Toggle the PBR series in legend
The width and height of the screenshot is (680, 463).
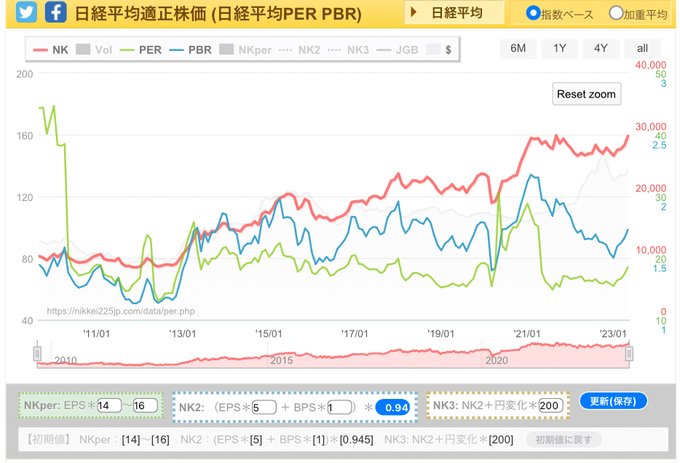190,50
